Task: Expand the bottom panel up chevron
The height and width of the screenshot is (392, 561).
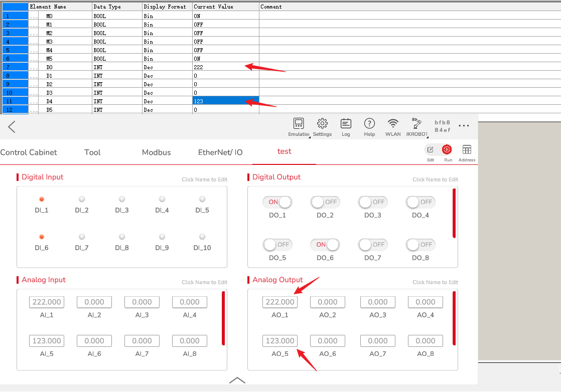Action: pos(237,380)
